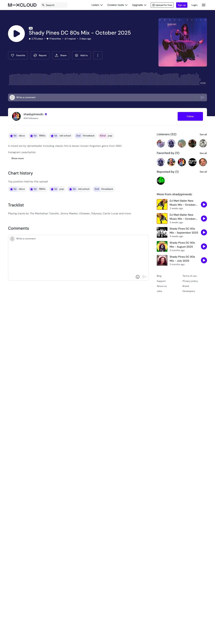
Task: Play the Shady Pines DC 80s Mix
Action: click(x=16, y=33)
